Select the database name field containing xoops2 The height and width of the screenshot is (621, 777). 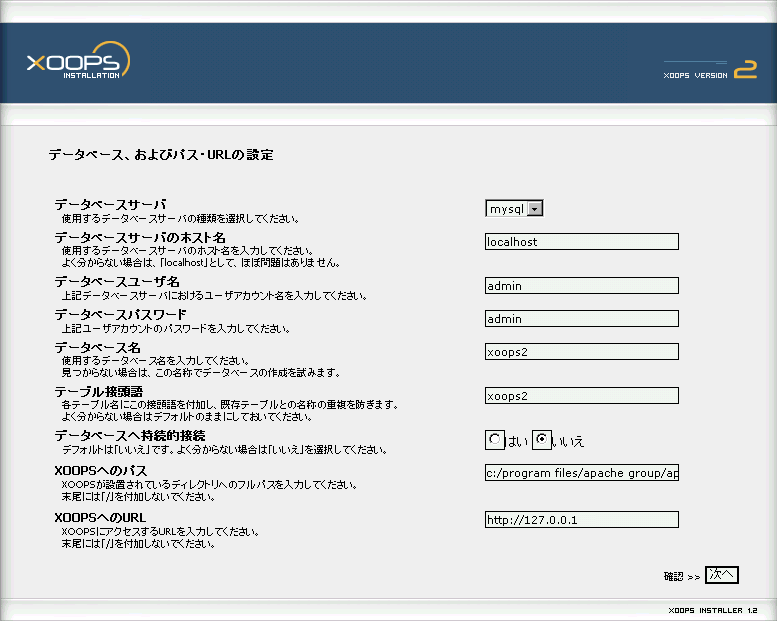click(x=581, y=351)
